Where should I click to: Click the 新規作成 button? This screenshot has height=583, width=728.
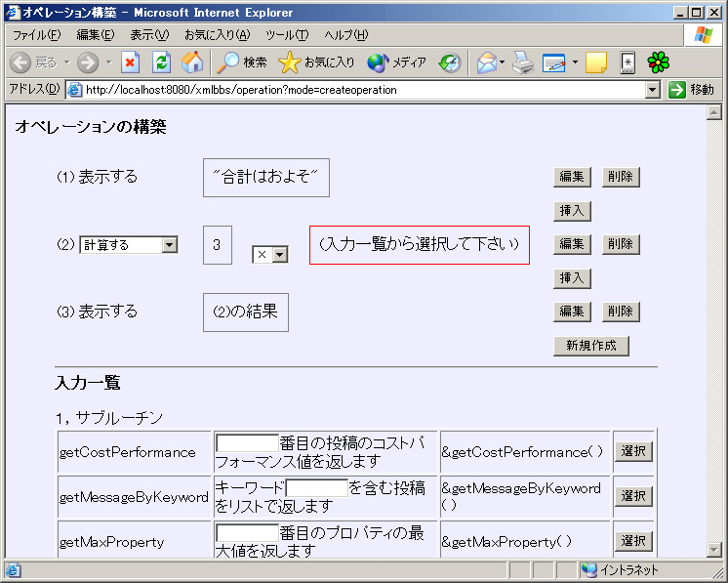click(591, 346)
